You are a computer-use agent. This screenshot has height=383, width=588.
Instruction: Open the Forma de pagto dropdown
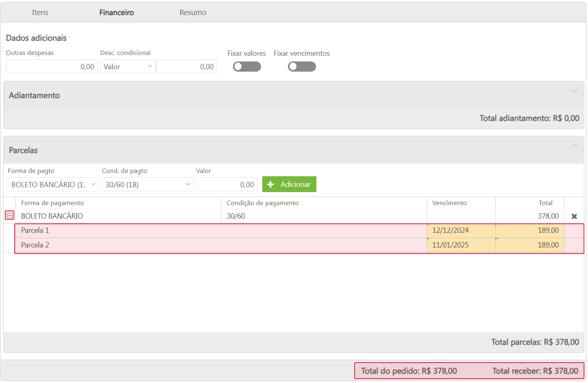(53, 184)
